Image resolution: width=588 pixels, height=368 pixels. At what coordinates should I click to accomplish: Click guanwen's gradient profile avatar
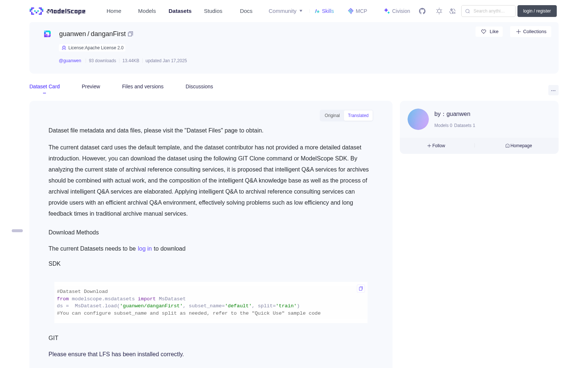418,119
